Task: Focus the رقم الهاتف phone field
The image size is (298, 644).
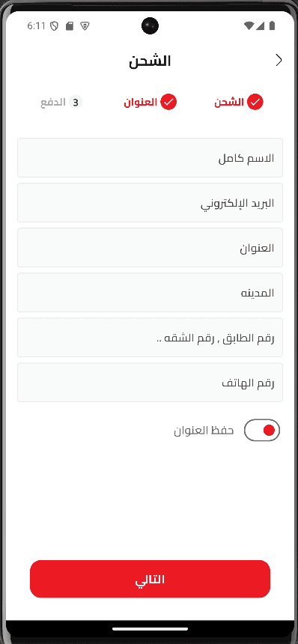Action: click(x=150, y=383)
